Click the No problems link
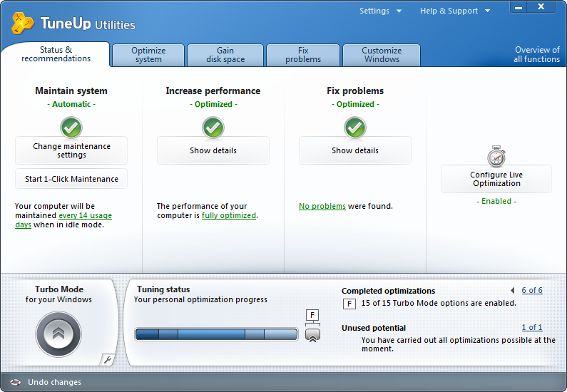 click(322, 206)
